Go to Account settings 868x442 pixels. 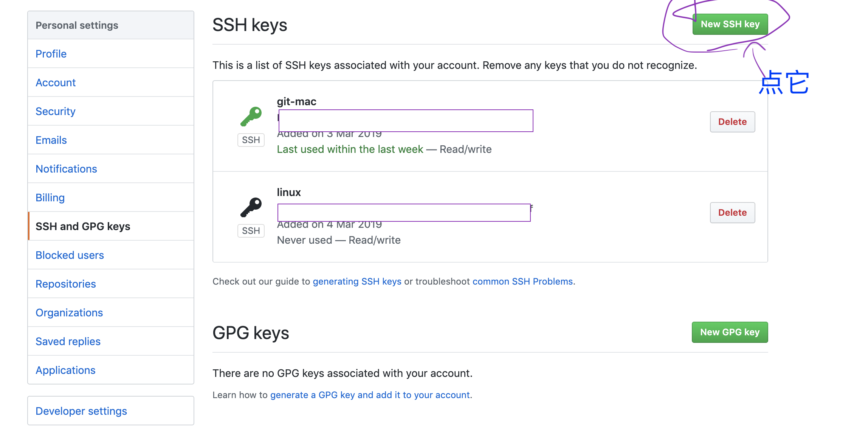pos(56,82)
